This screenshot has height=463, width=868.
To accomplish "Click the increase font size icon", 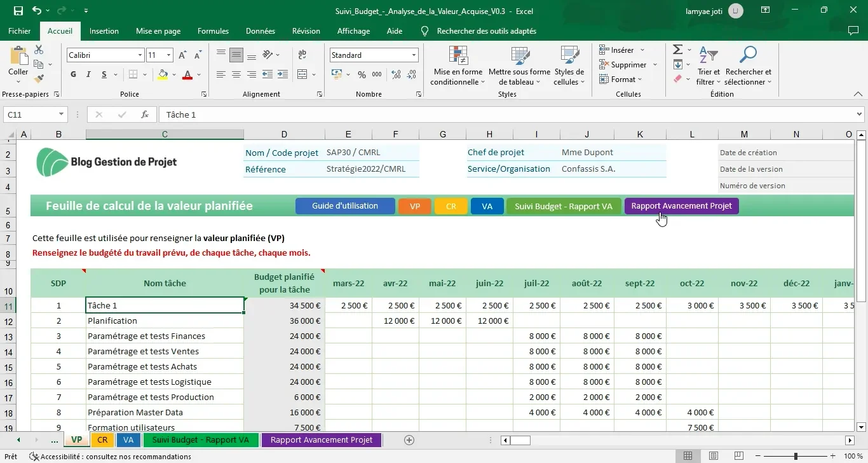I will pyautogui.click(x=182, y=55).
